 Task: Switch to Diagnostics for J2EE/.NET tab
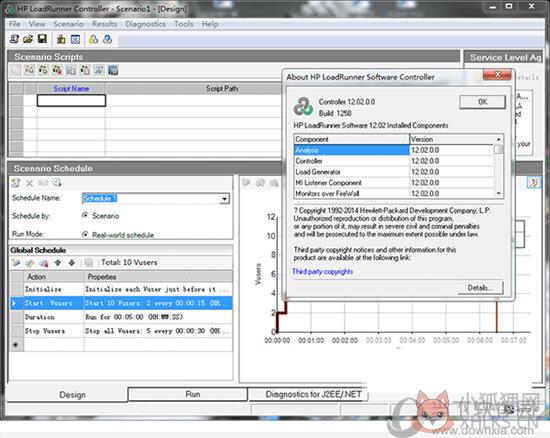[313, 394]
